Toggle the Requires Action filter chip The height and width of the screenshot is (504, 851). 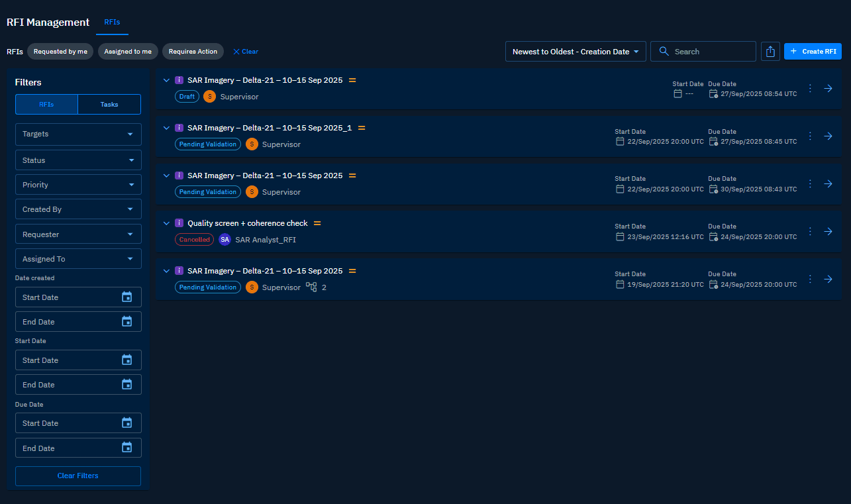193,52
